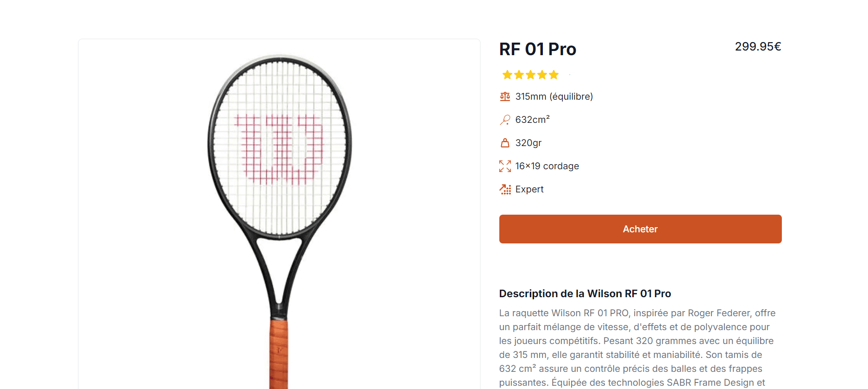Click the 16×19 cordage specification label

coord(547,166)
